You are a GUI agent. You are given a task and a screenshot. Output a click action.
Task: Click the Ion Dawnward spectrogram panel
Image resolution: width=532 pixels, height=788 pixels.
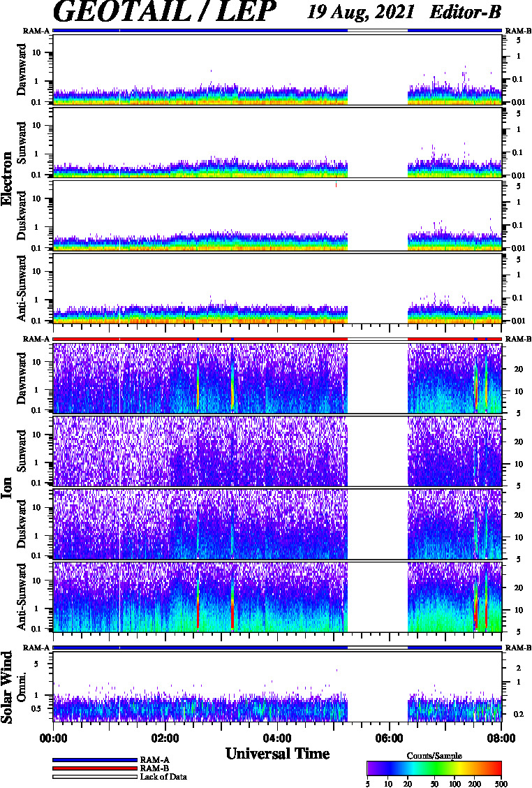pyautogui.click(x=277, y=379)
